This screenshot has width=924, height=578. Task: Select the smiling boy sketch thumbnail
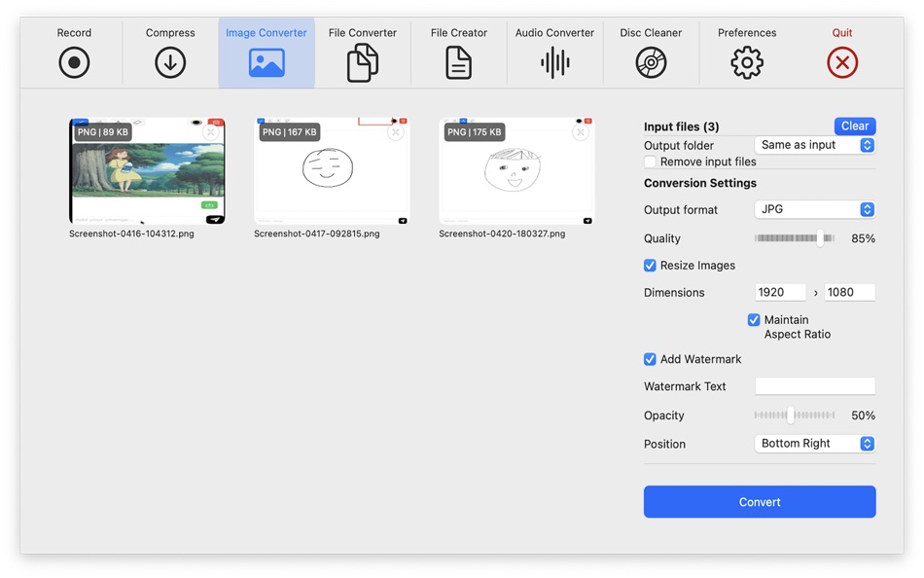(x=516, y=171)
